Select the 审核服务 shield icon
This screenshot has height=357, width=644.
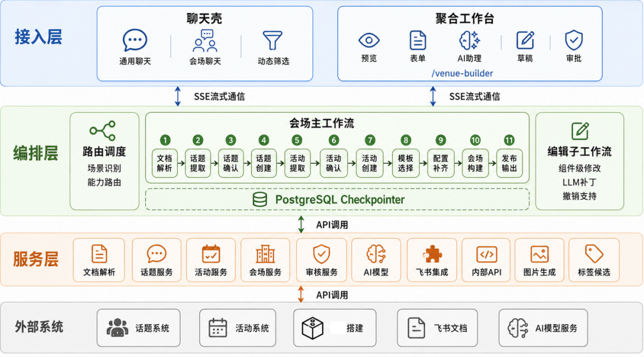(x=321, y=254)
